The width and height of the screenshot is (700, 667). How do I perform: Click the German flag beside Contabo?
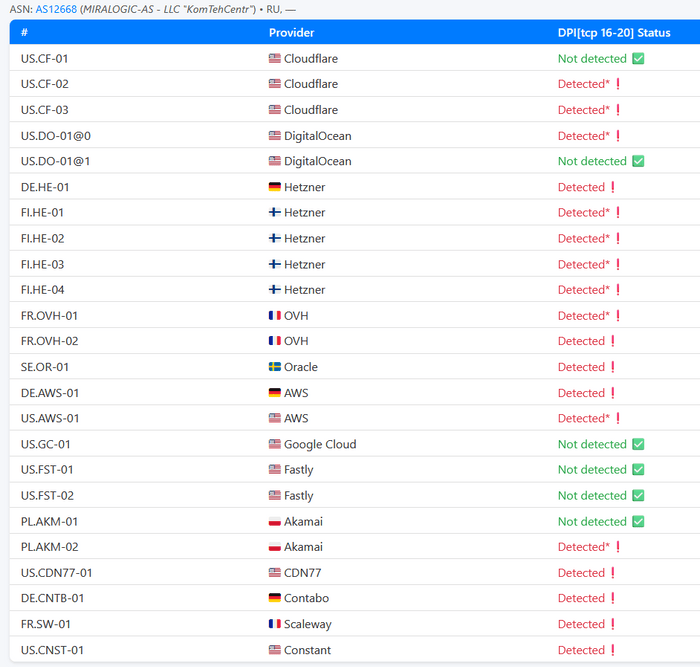click(x=275, y=599)
